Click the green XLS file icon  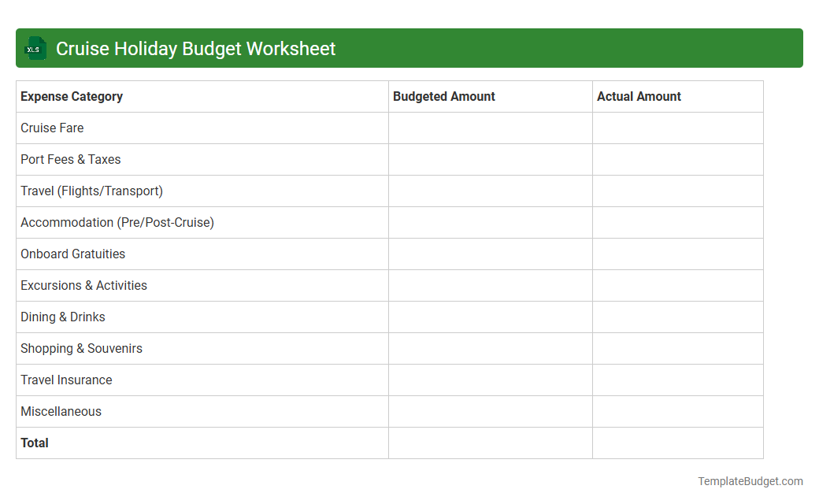coord(35,48)
